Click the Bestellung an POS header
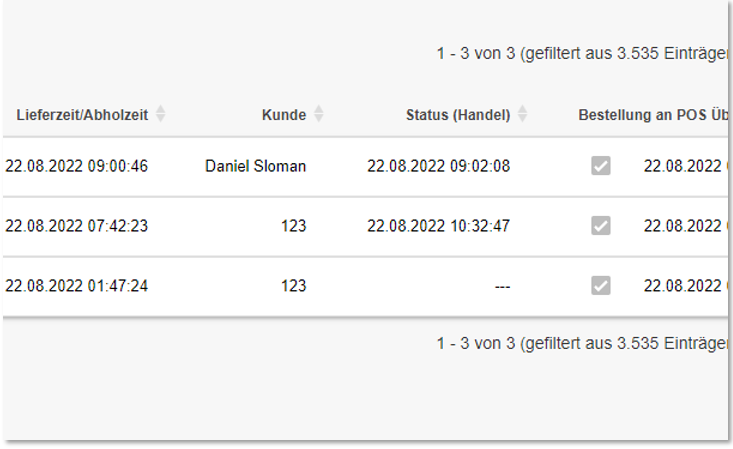The height and width of the screenshot is (449, 733). pyautogui.click(x=652, y=115)
